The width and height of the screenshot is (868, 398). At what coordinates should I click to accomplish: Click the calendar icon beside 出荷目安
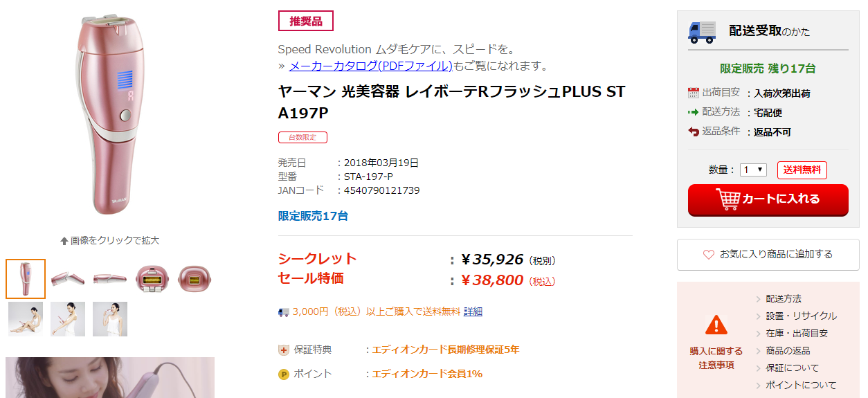coord(694,93)
